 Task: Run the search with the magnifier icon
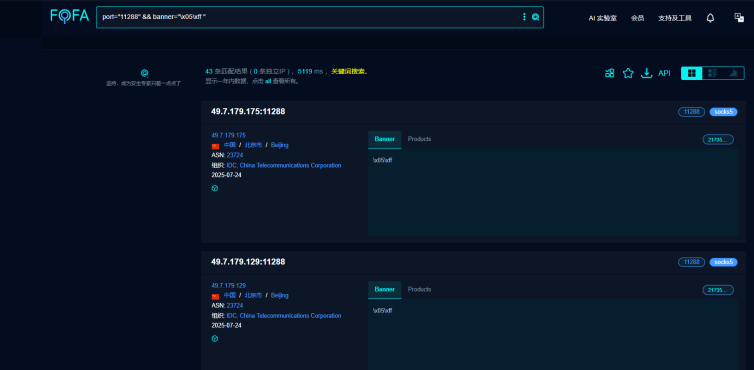click(535, 17)
